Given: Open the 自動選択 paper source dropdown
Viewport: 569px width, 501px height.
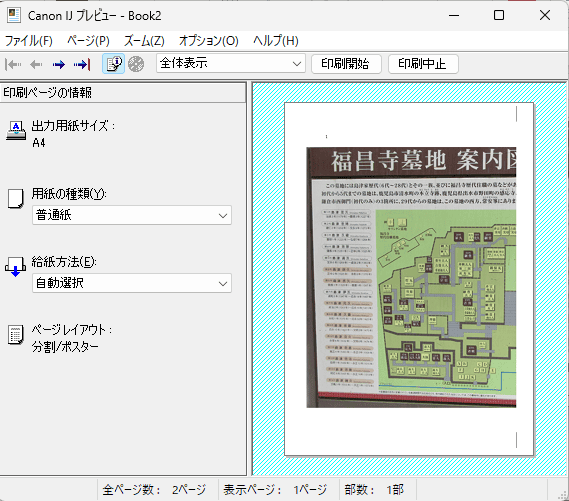Looking at the screenshot, I should [x=132, y=283].
